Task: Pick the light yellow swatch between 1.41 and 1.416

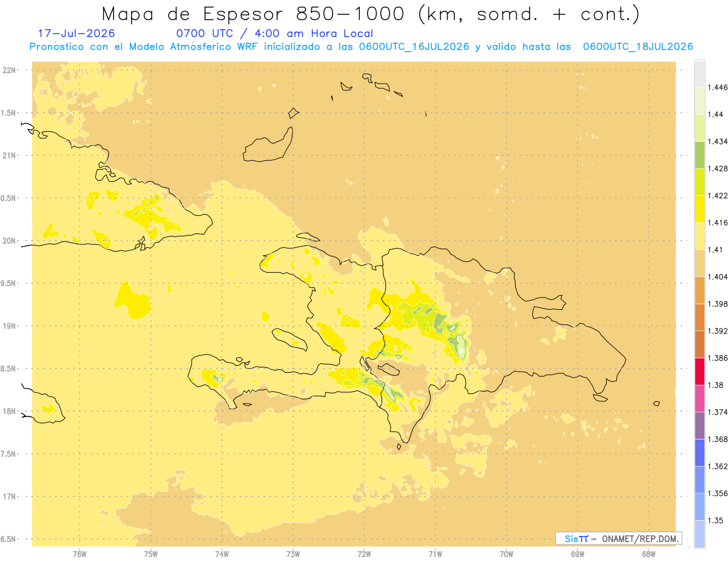Action: pos(699,236)
